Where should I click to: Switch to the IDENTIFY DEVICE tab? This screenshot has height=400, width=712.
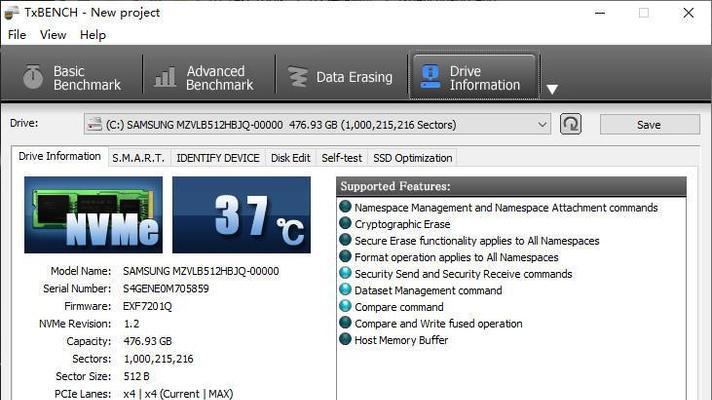click(218, 158)
